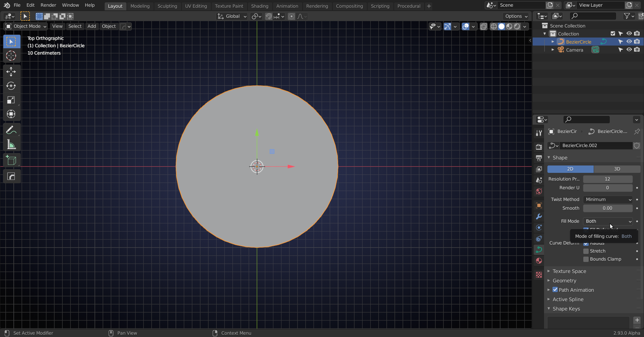Select the Cursor tool in the toolbar
Viewport: 644px width, 337px height.
click(11, 56)
